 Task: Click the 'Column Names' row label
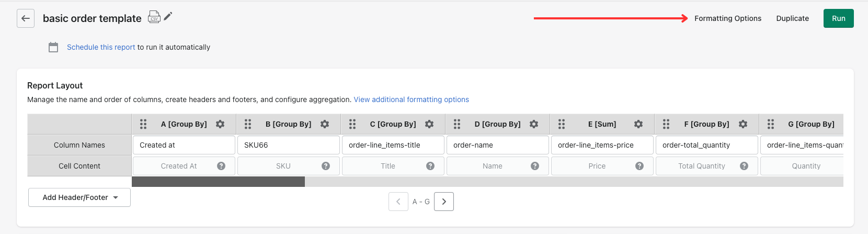click(79, 145)
